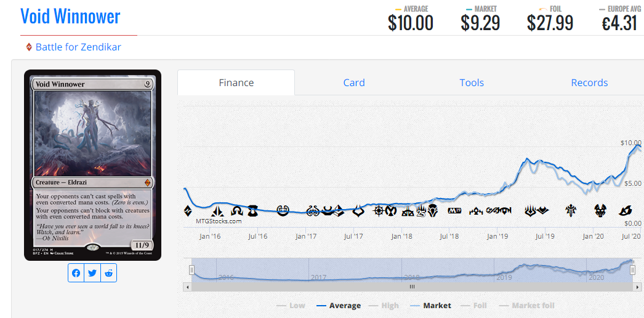Click the €4.31 Europe average price
Screen dimensions: 644x318
(619, 23)
